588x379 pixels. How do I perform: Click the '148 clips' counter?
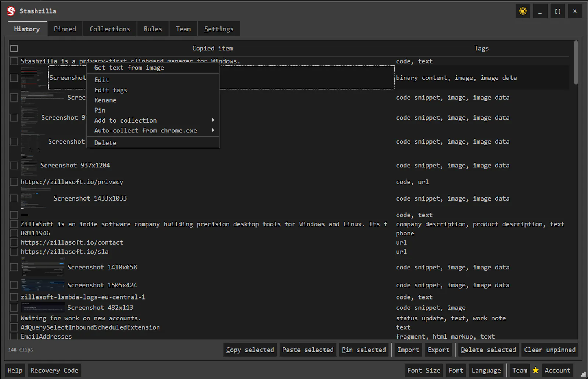[x=21, y=350]
